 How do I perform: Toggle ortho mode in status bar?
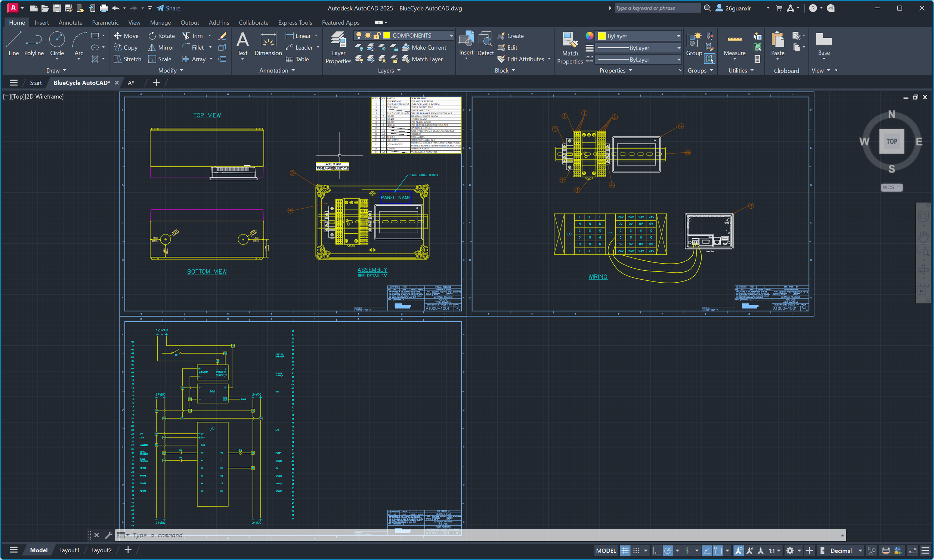(x=656, y=551)
